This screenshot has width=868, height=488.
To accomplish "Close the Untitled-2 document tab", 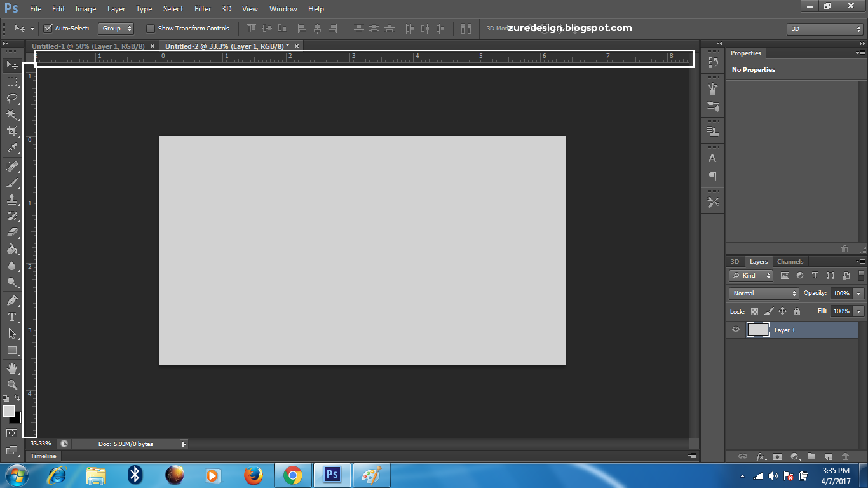I will (x=297, y=46).
